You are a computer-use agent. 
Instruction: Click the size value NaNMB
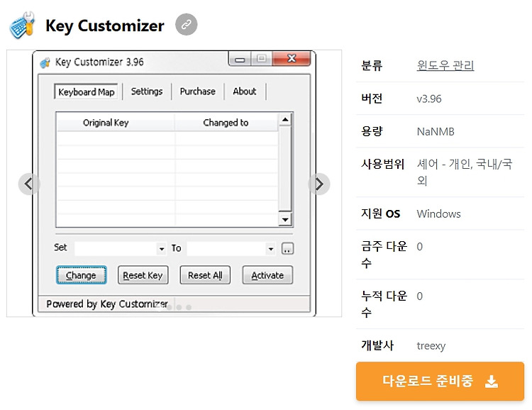436,131
